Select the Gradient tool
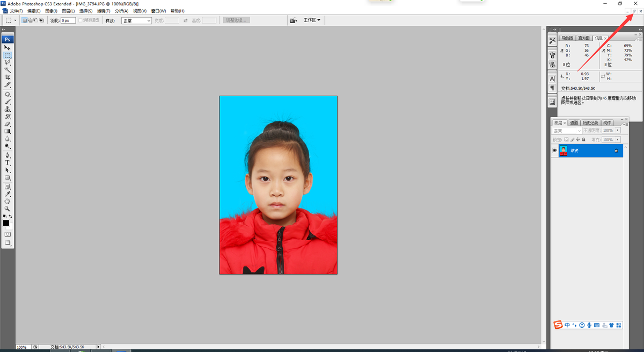Image resolution: width=644 pixels, height=352 pixels. pyautogui.click(x=8, y=131)
